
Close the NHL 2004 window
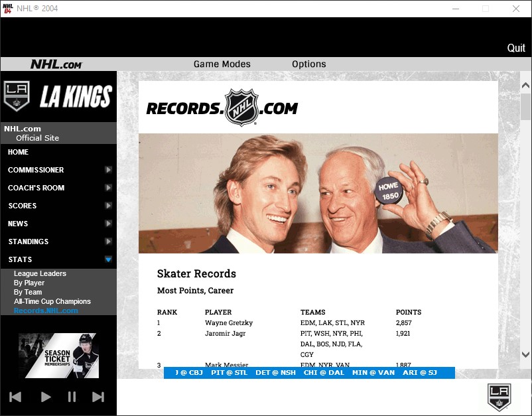516,9
